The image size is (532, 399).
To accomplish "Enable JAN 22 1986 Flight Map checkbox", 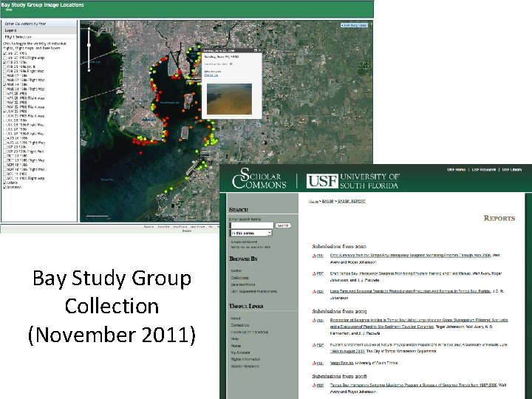I will tap(4, 58).
